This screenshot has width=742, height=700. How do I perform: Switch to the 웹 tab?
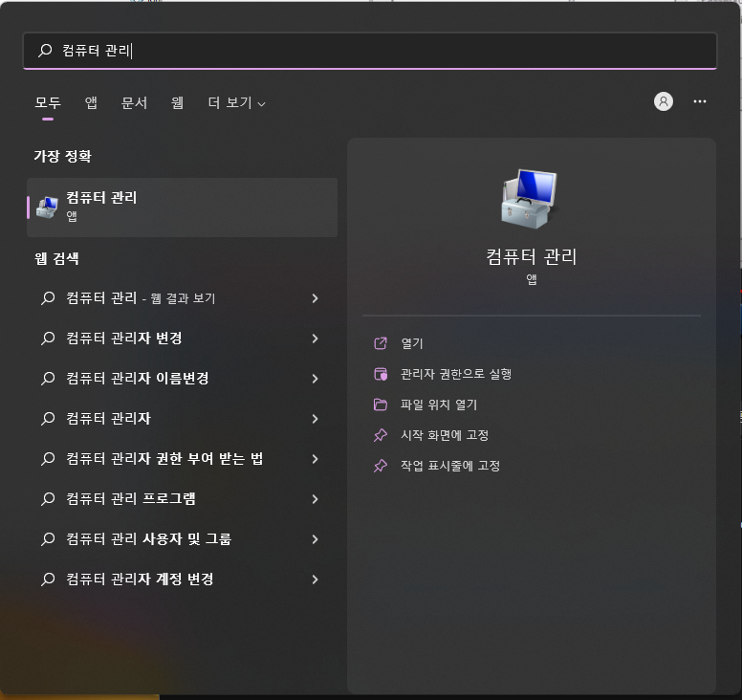pyautogui.click(x=178, y=102)
